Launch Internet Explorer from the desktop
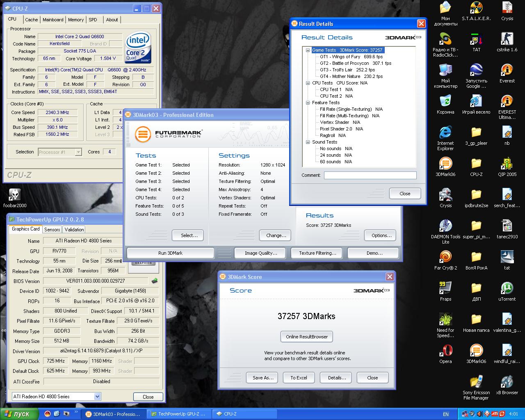525x420 pixels. pos(445,139)
